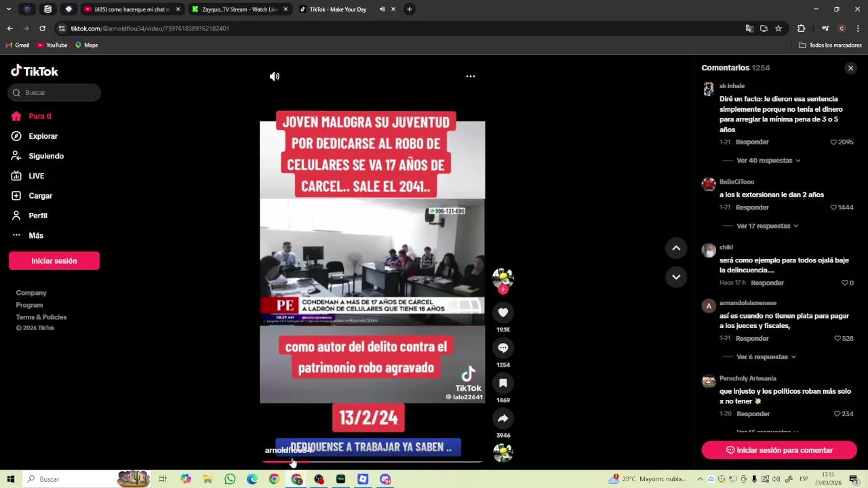Expand the Program footer section

tap(29, 305)
